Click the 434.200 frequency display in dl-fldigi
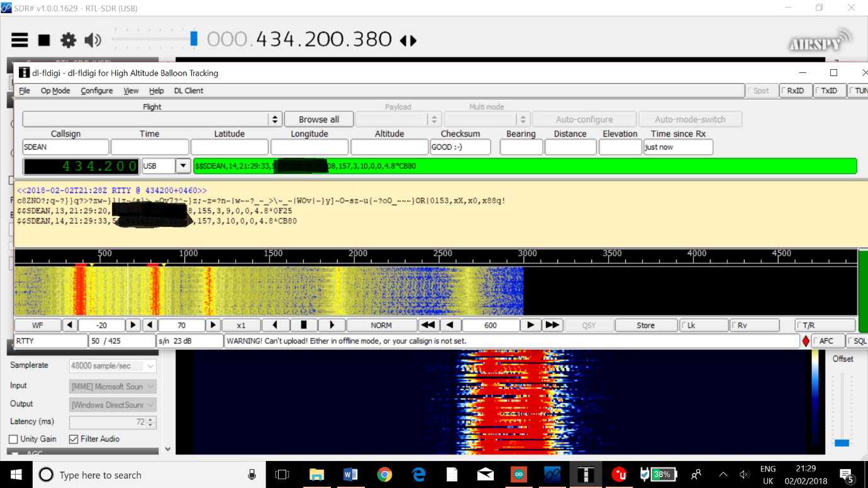This screenshot has height=488, width=868. pos(82,166)
